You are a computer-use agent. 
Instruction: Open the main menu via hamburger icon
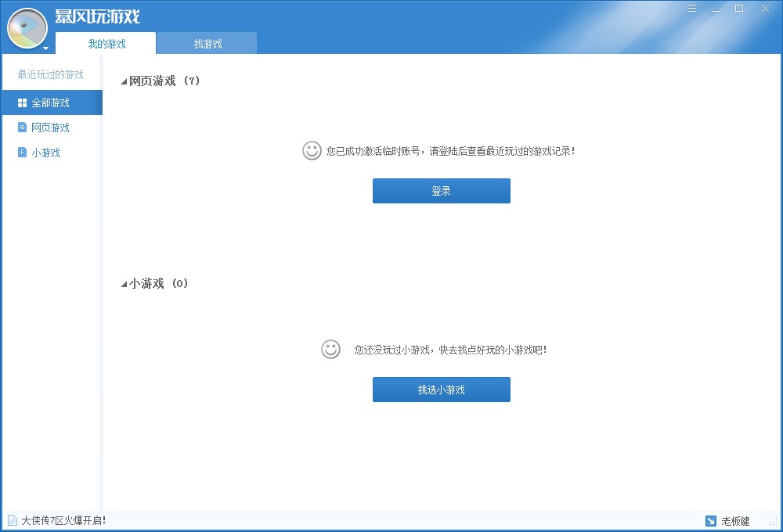[x=692, y=8]
